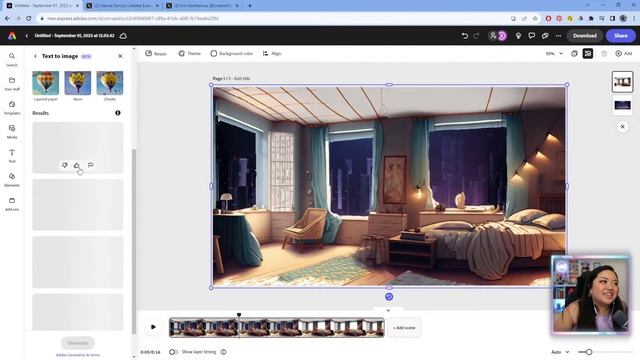The image size is (640, 360).
Task: Undo the last action
Action: (464, 36)
